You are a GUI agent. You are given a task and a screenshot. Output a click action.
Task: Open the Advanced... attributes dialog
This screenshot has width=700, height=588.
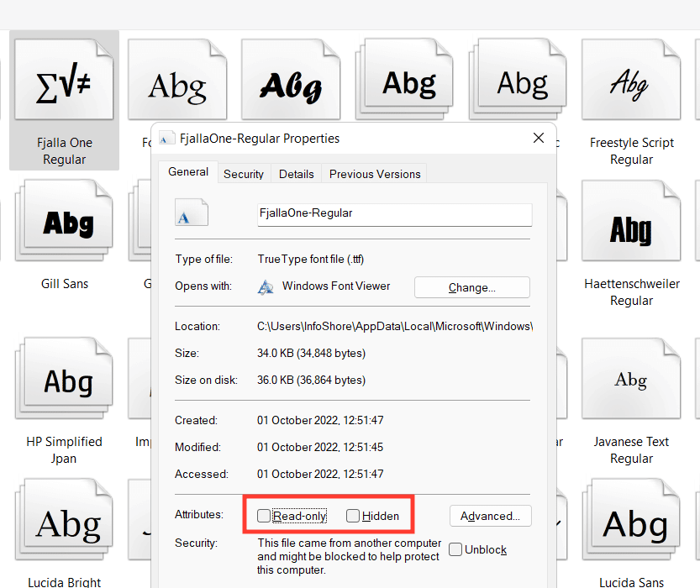[x=490, y=516]
